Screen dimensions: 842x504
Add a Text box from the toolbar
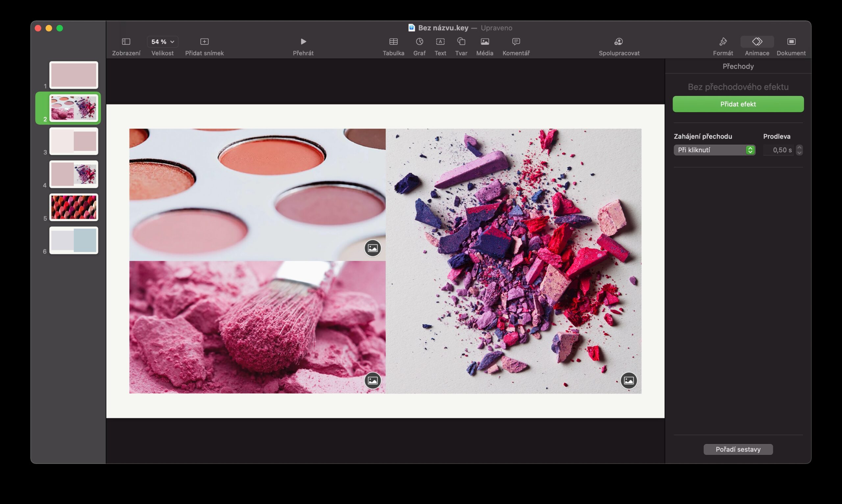tap(440, 42)
